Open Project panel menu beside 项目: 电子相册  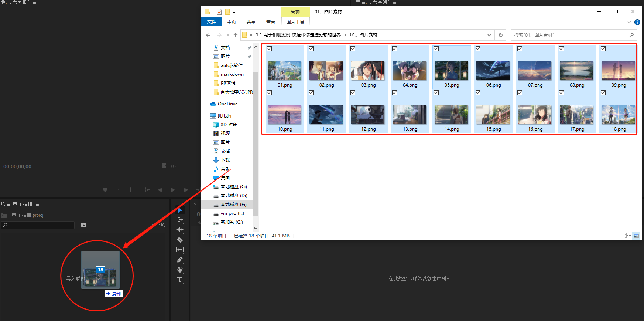coord(37,204)
